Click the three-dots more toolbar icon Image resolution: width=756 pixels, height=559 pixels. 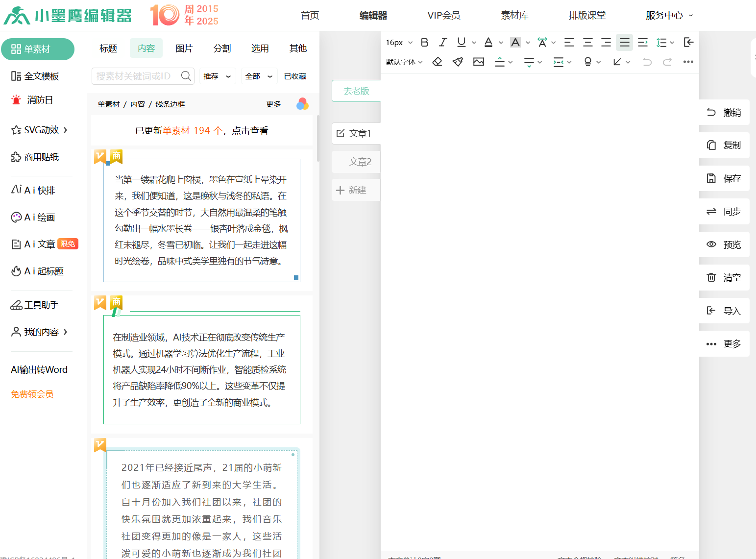pos(688,62)
